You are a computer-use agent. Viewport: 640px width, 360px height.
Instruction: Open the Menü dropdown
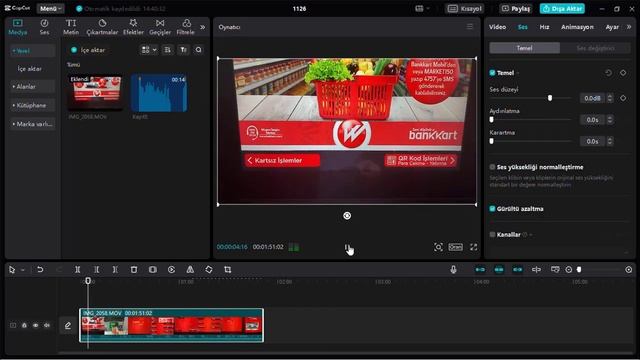tap(51, 9)
